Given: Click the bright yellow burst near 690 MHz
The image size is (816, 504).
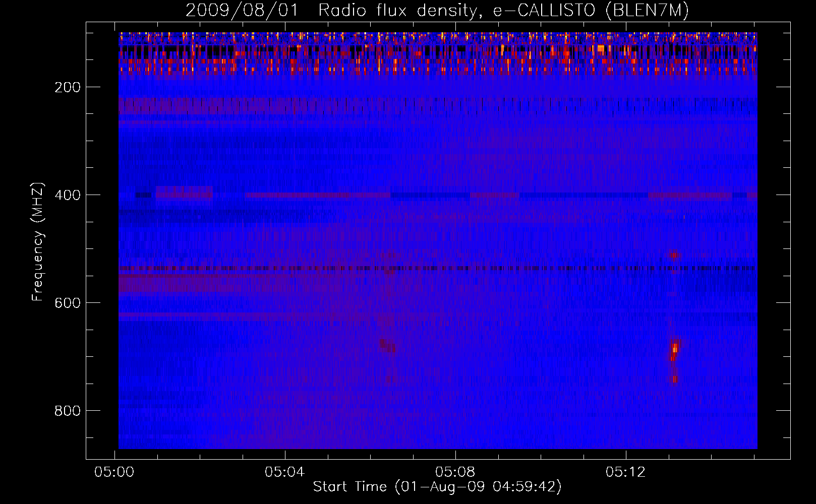Looking at the screenshot, I should 674,348.
